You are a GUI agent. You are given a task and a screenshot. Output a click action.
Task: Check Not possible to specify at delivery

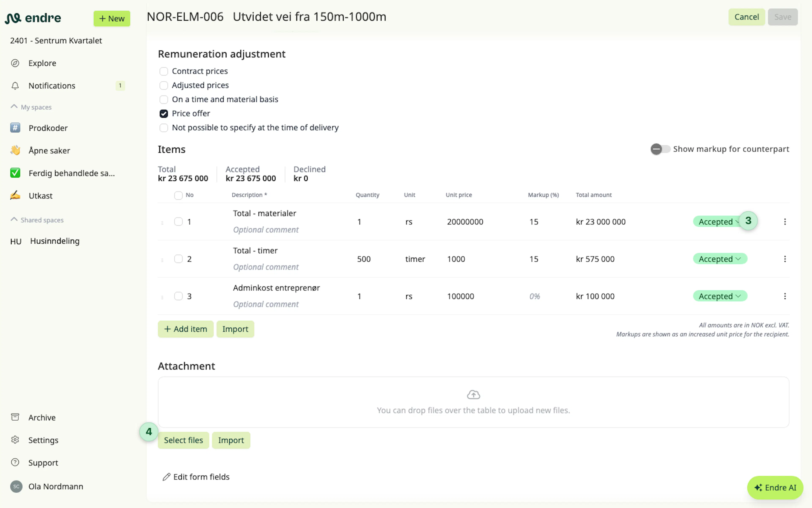pyautogui.click(x=164, y=128)
